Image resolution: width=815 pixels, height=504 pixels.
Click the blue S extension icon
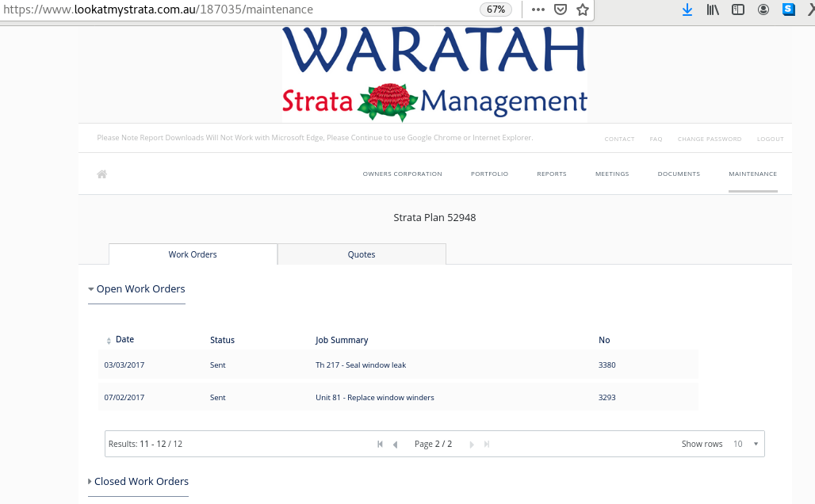(x=789, y=10)
